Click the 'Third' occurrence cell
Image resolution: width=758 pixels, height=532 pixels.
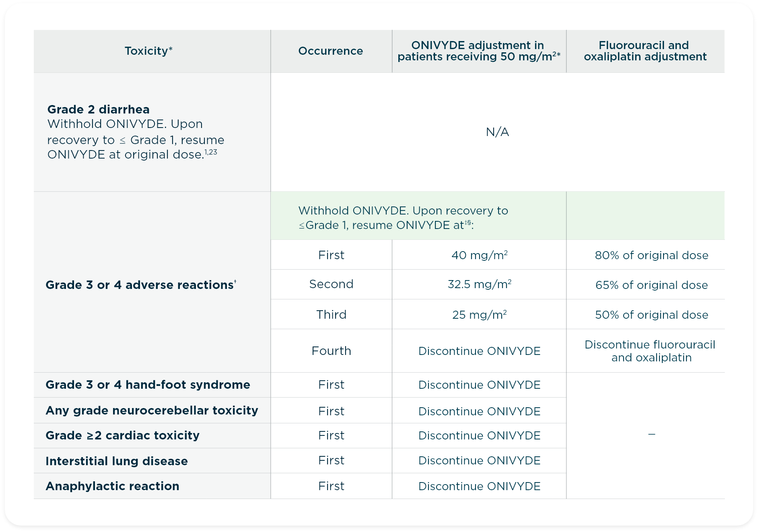(x=331, y=314)
